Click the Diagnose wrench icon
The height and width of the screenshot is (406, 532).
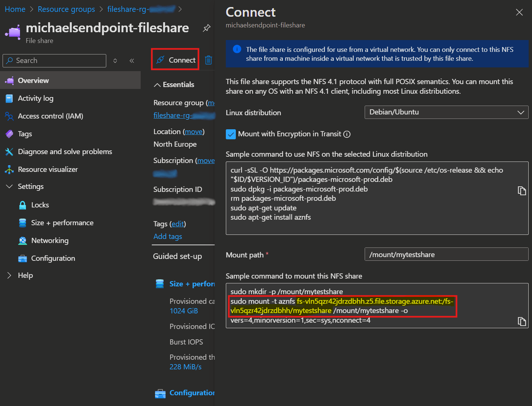(9, 152)
